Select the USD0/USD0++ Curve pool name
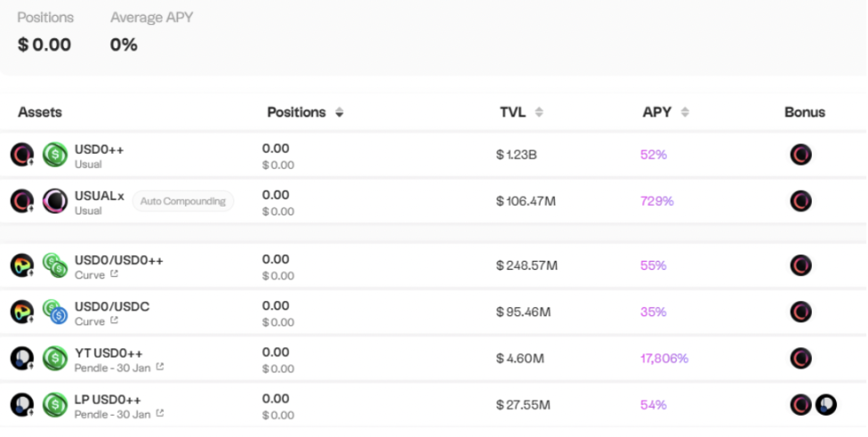 tap(118, 260)
